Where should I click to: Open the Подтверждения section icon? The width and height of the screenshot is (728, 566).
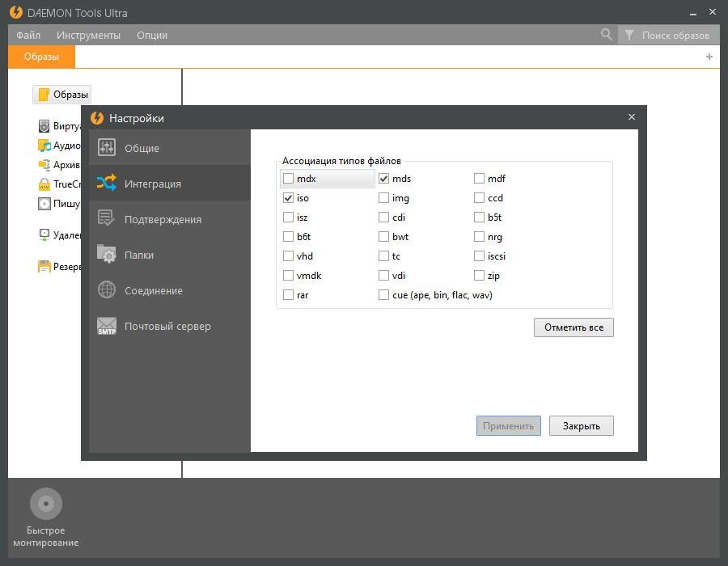tap(106, 218)
